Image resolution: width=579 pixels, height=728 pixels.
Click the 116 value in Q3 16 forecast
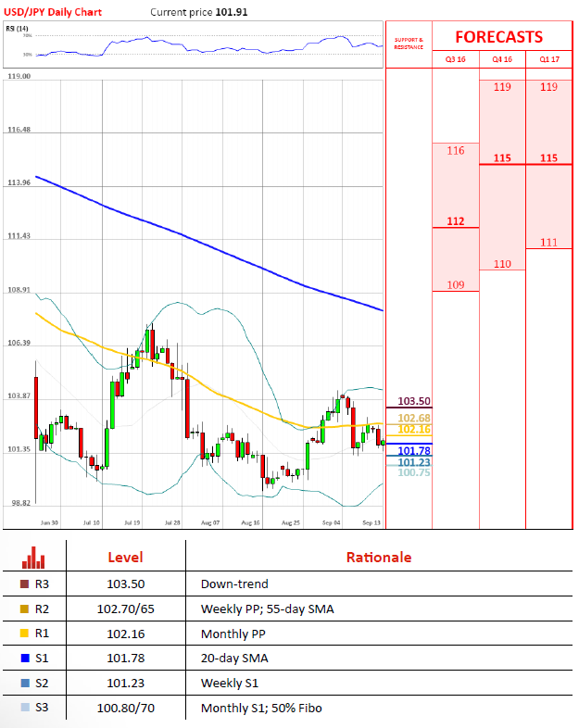tap(456, 150)
